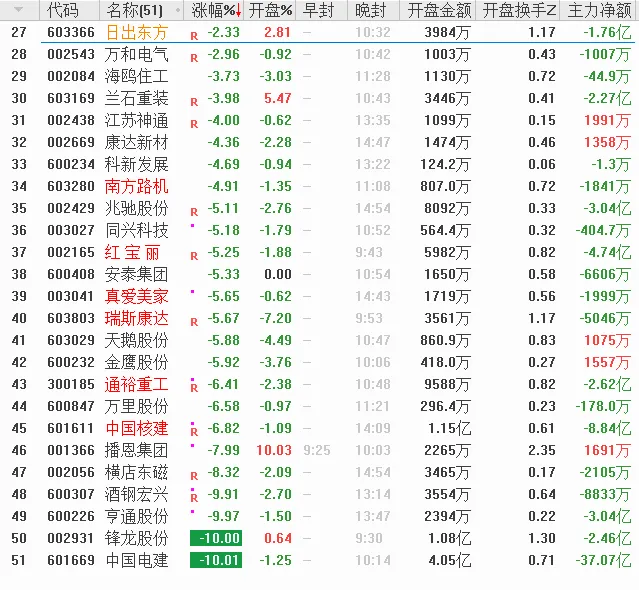Sort by 涨幅% column header
Viewport: 639px width, 590px height.
click(x=213, y=10)
